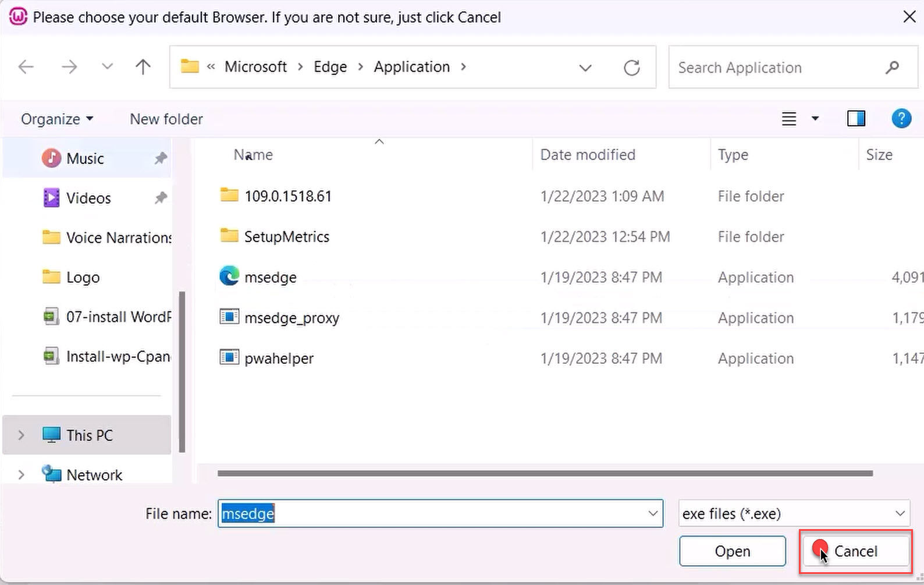Click the msedge_proxy file icon
Screen dimensions: 924x585
(x=229, y=316)
